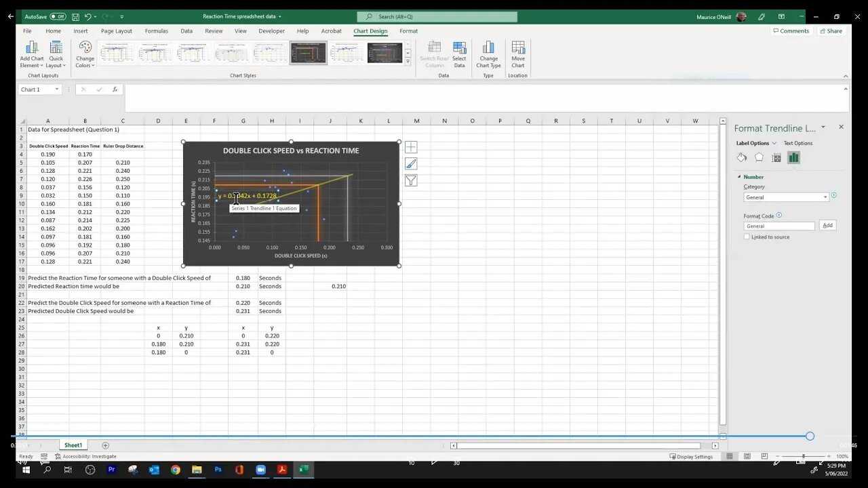Click the Comments button

tap(791, 31)
